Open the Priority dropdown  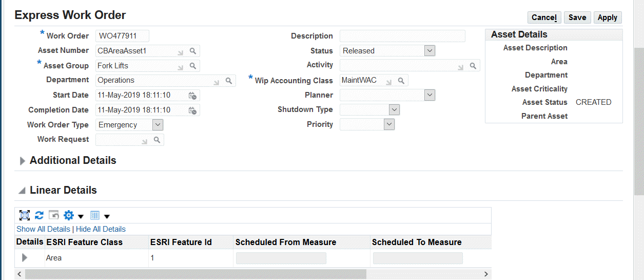(389, 124)
